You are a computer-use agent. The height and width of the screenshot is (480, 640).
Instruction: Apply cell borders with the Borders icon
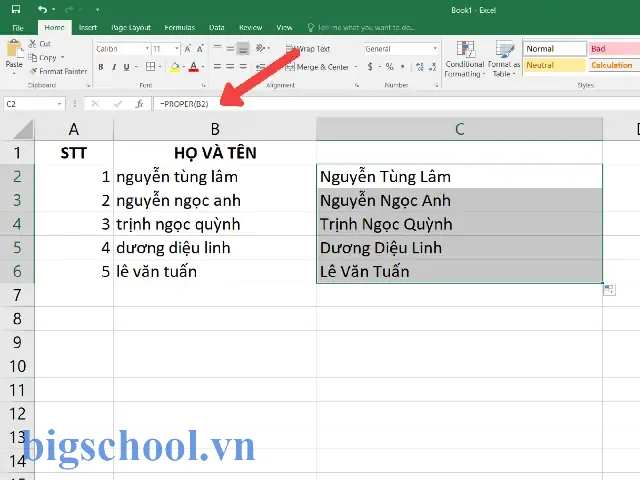coord(151,67)
